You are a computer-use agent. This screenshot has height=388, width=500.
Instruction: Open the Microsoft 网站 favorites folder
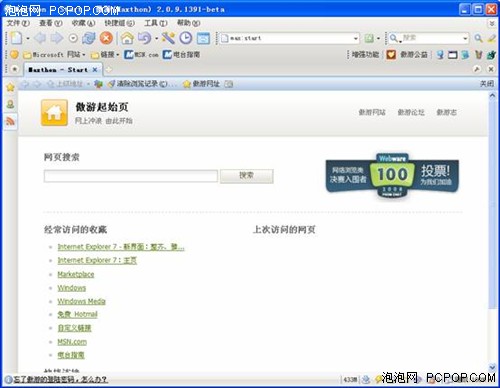pos(54,54)
